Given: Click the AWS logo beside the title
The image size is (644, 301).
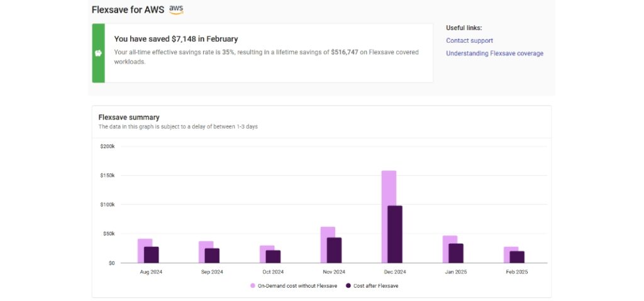Looking at the screenshot, I should [x=176, y=9].
